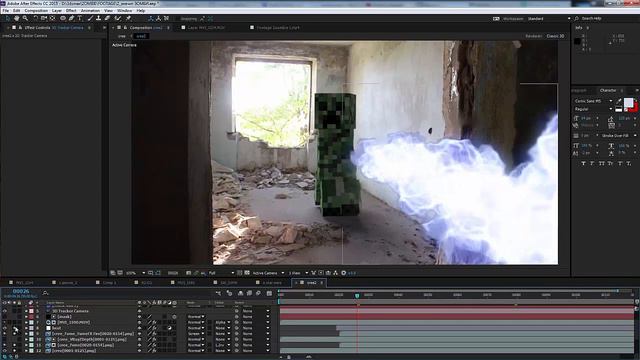Open the Composition menu
Screen dimensions: 640x360
36,11
